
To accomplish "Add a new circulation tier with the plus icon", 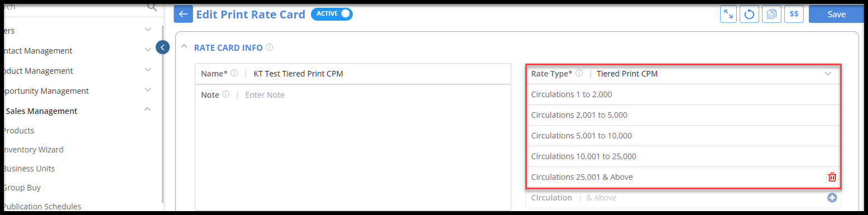I will (x=832, y=198).
